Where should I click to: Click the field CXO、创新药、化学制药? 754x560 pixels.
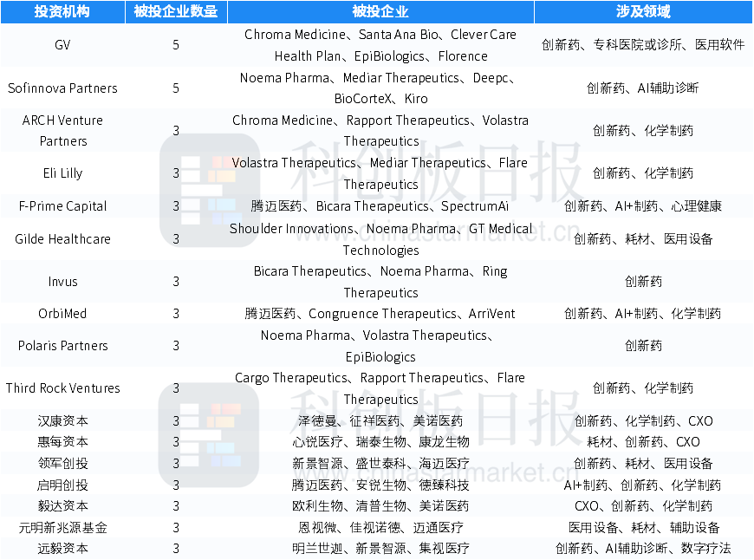643,506
